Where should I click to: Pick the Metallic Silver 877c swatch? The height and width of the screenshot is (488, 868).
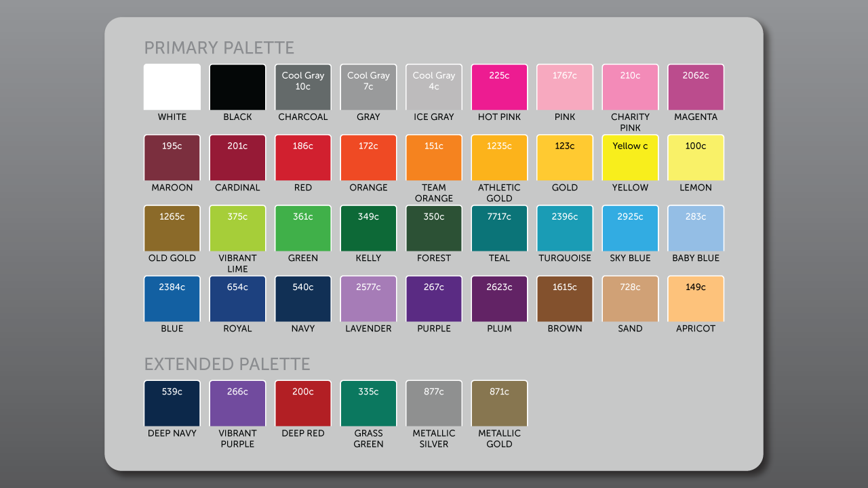click(x=434, y=403)
